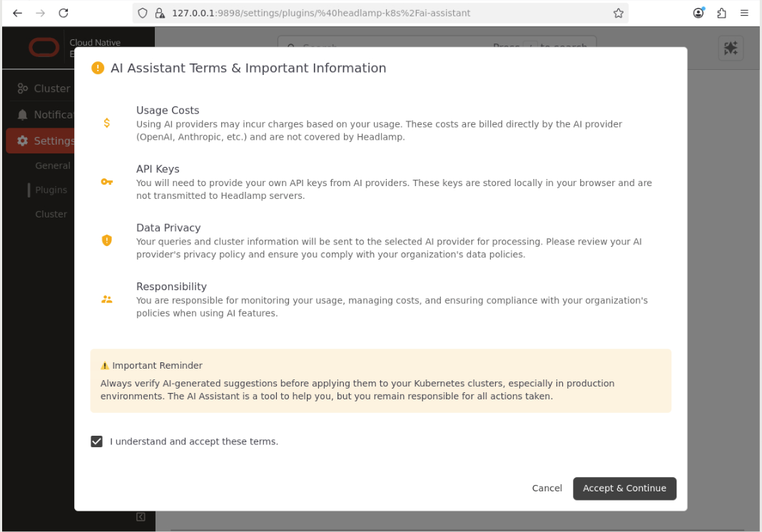
Task: Open the AI Assistant sparkle icon
Action: [731, 48]
